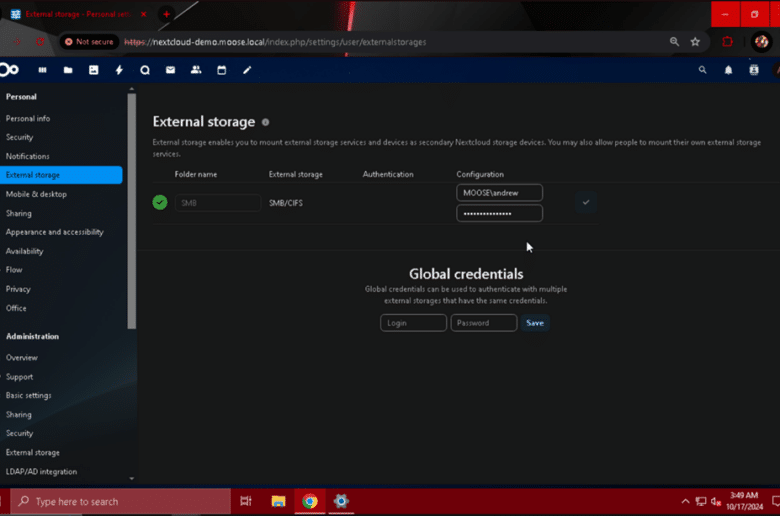Open the Chrome profile avatar
This screenshot has height=516, width=780.
tap(761, 42)
